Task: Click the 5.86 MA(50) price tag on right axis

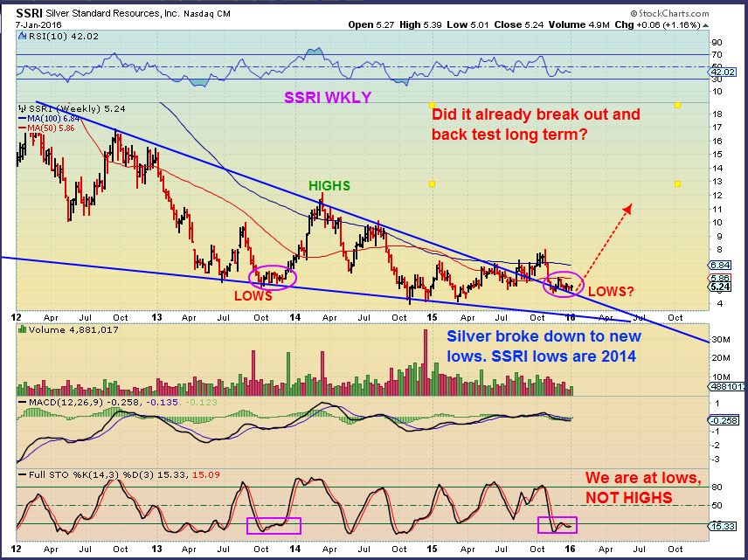Action: click(720, 278)
